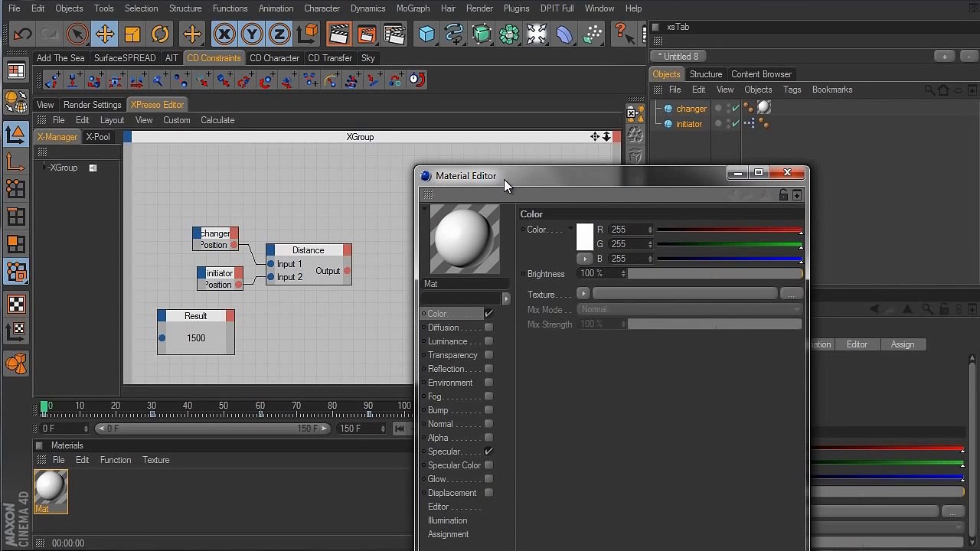
Task: Open the HyperNURBS generator icon
Action: pos(482,34)
